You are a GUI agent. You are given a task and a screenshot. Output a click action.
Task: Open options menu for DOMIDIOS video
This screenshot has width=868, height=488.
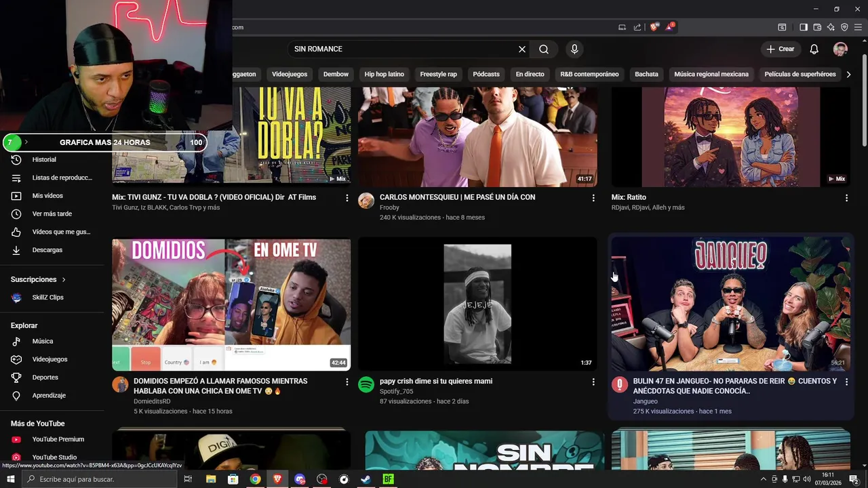coord(347,382)
